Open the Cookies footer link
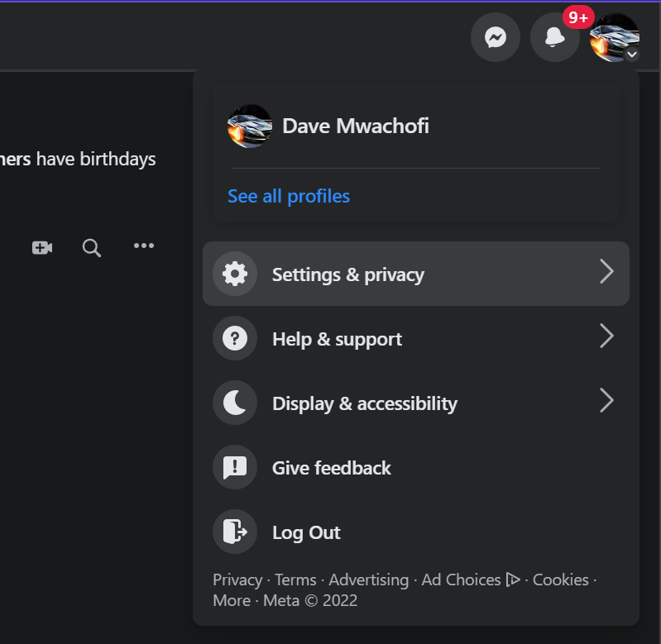Viewport: 661px width, 644px height. (560, 580)
